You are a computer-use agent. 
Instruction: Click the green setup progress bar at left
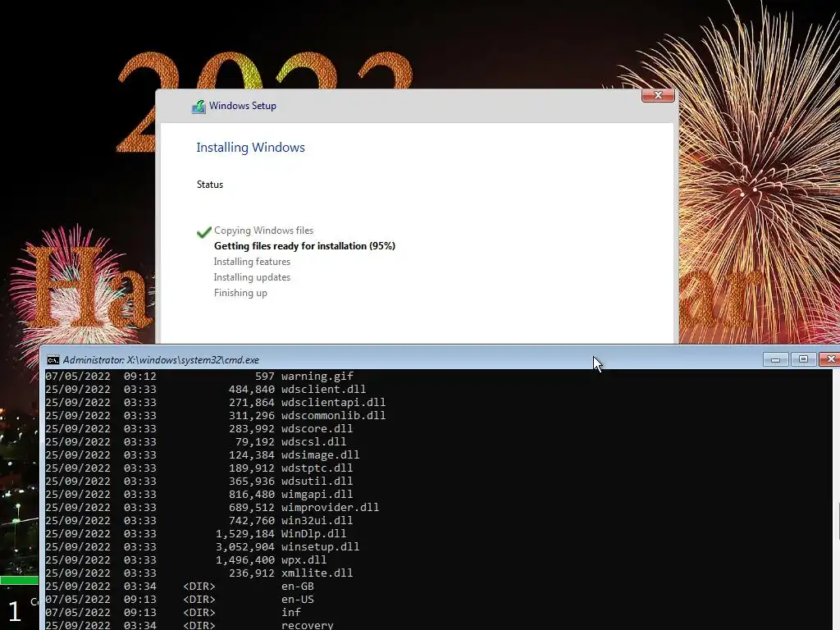click(20, 580)
